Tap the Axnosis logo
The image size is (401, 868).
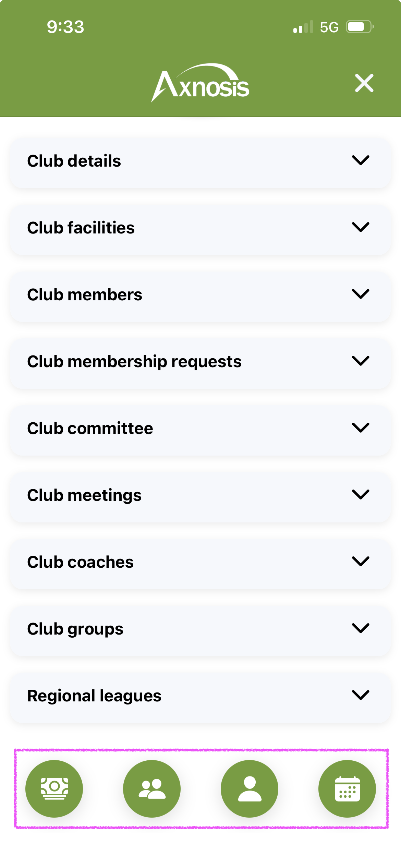200,83
